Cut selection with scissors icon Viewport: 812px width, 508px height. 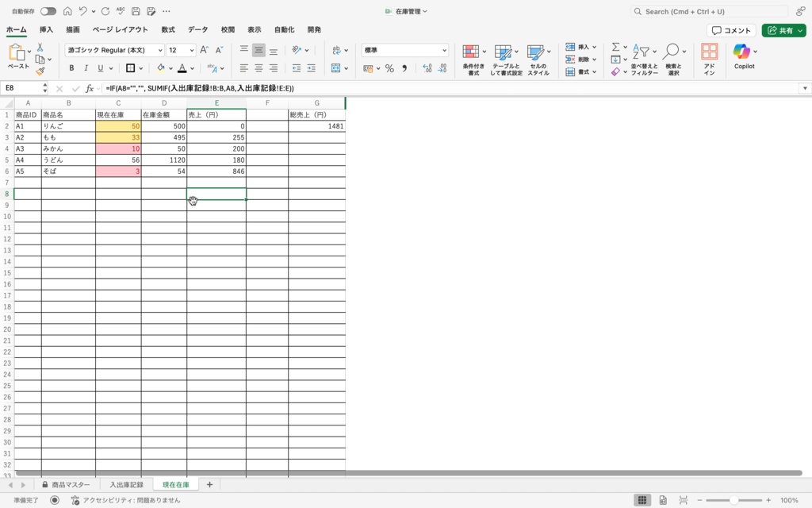pos(40,47)
